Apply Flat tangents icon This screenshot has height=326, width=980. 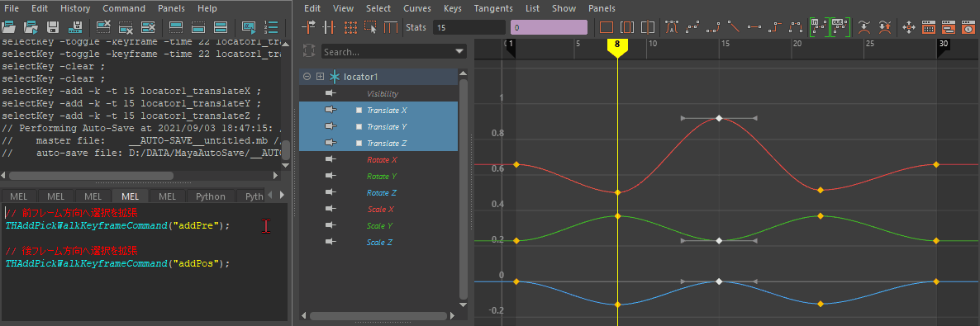(754, 27)
